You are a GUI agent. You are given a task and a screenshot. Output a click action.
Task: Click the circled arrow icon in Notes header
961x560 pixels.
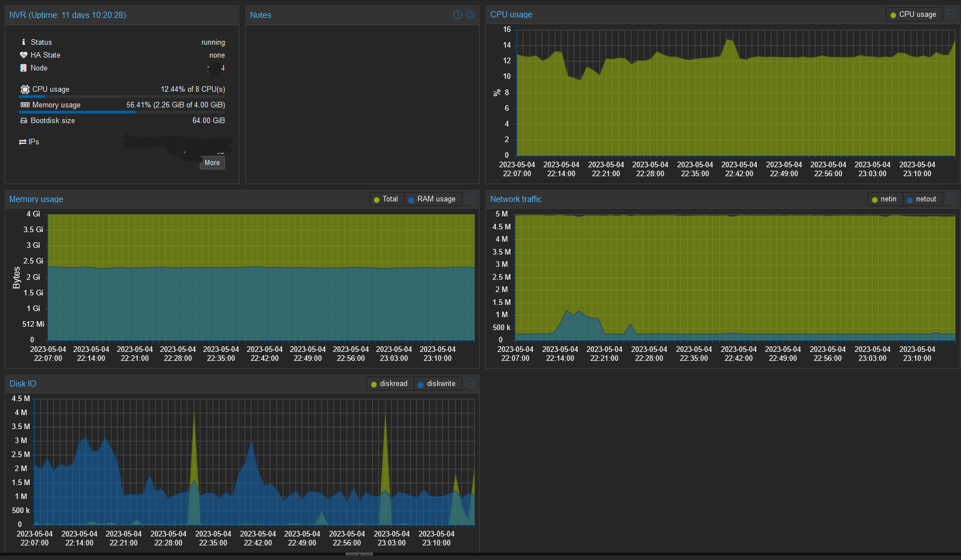point(457,15)
